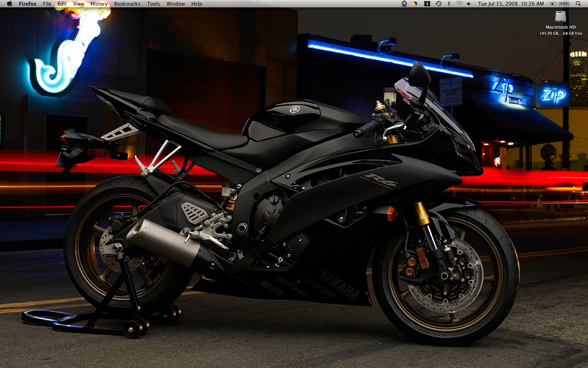Open the View menu
Screen dimensions: 588x368
[x=78, y=4]
